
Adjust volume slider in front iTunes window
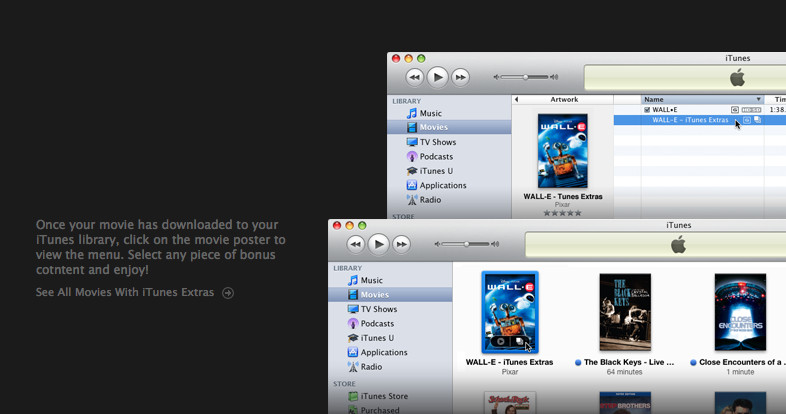(x=466, y=244)
